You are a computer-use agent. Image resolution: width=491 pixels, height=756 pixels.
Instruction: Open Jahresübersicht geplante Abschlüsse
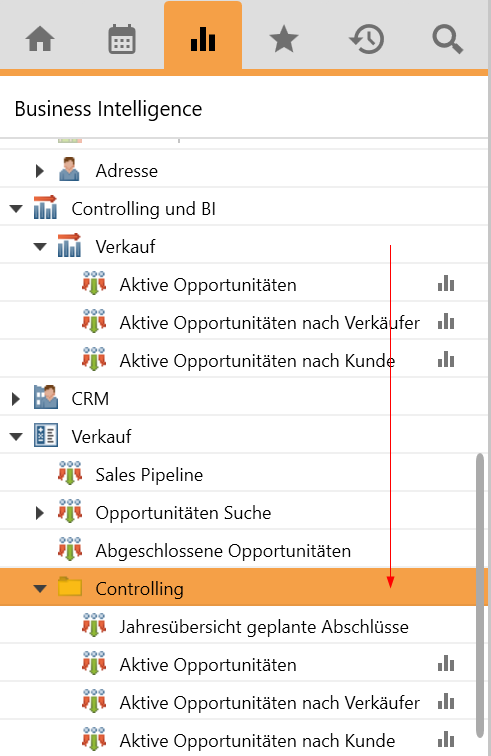coord(264,627)
